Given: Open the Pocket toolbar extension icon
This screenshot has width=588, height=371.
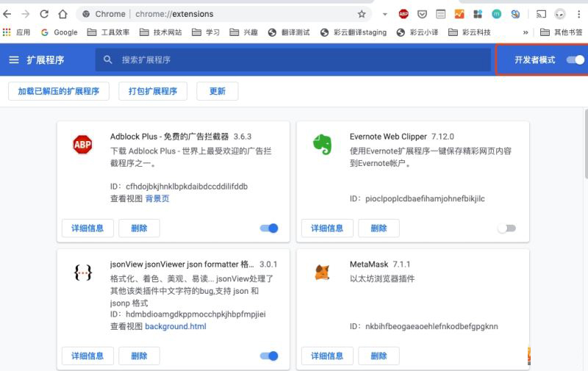Looking at the screenshot, I should (x=422, y=14).
